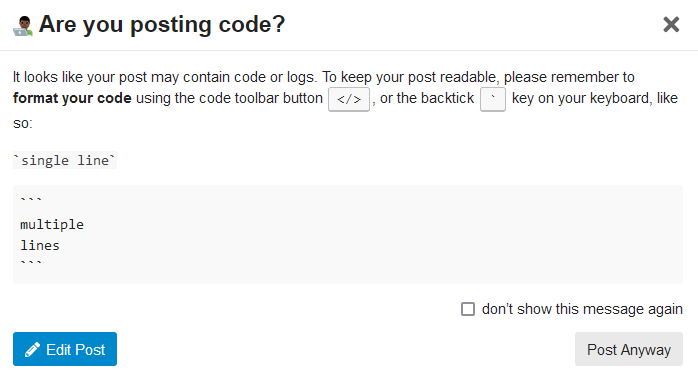Viewport: 698px width, 381px height.
Task: Click the bold "format your code" text
Action: point(72,98)
